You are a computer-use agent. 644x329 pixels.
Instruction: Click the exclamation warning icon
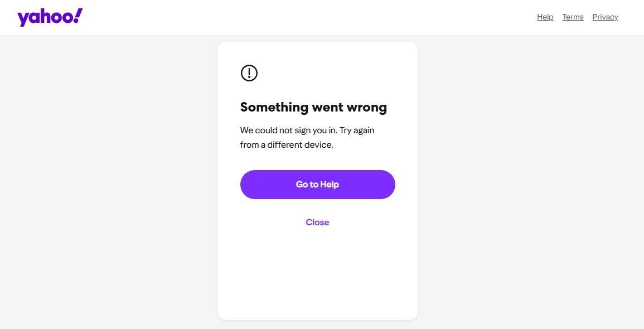[249, 73]
